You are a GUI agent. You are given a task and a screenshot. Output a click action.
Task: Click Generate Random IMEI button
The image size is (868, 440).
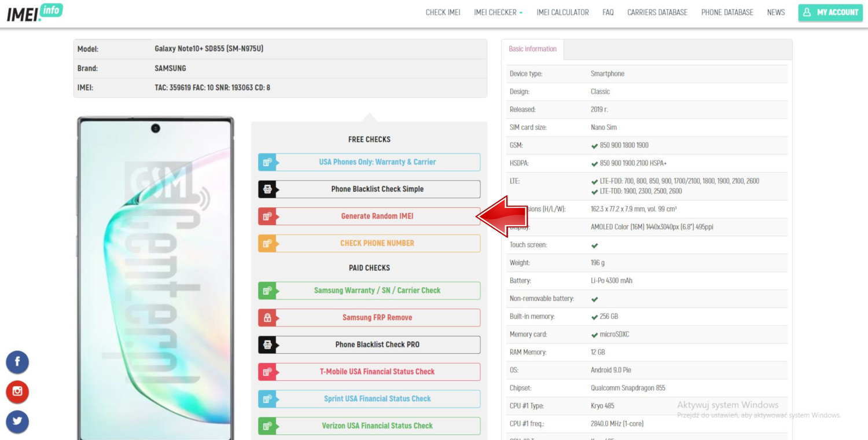click(369, 217)
